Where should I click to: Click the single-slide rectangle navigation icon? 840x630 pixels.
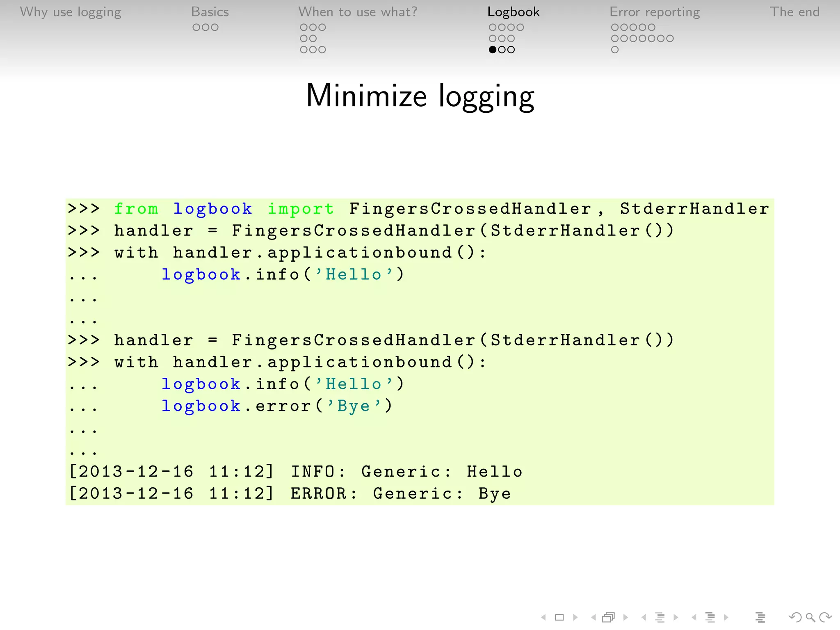click(x=559, y=617)
